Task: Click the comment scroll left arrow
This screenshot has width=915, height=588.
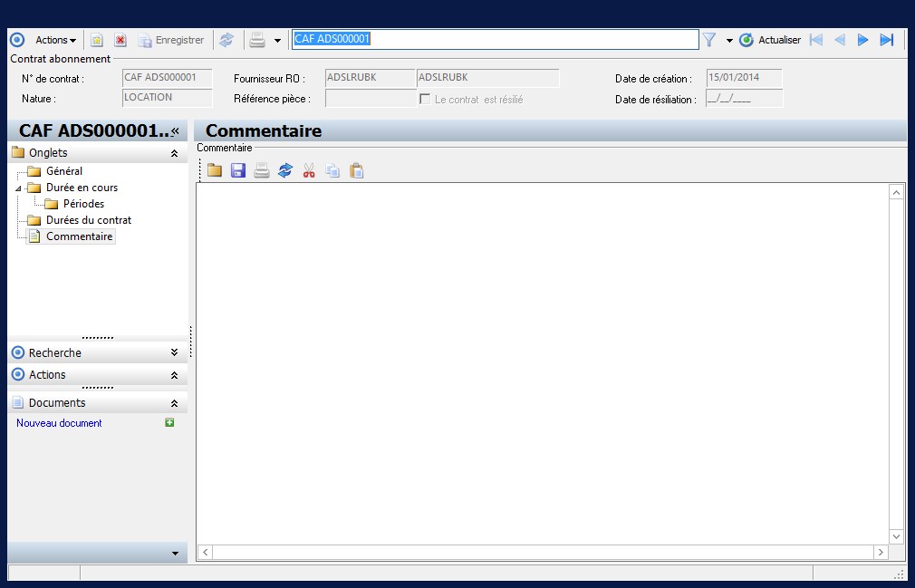Action: pyautogui.click(x=205, y=552)
